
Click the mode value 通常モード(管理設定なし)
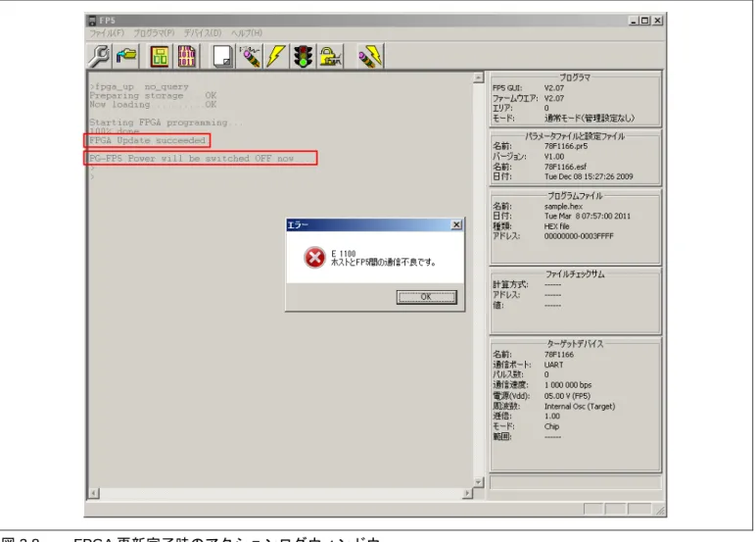point(590,118)
